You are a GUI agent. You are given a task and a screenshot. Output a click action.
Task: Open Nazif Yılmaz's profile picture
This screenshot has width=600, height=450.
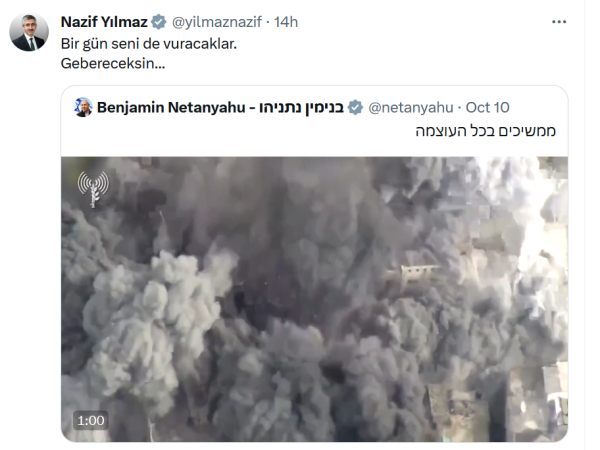[x=29, y=32]
